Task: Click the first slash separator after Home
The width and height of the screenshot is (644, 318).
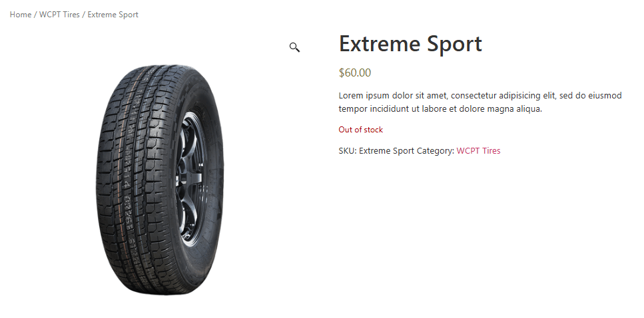Action: click(35, 15)
